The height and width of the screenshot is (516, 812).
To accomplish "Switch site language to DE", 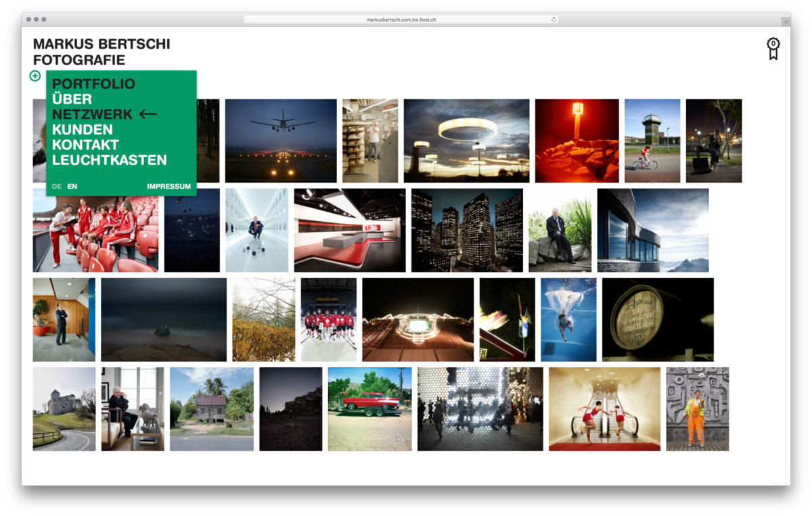I will (x=57, y=187).
